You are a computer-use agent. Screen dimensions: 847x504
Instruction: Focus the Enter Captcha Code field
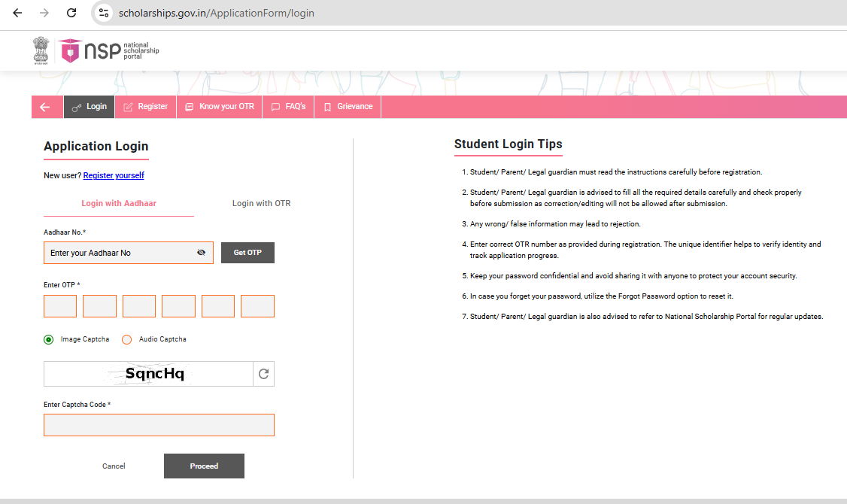click(x=159, y=425)
